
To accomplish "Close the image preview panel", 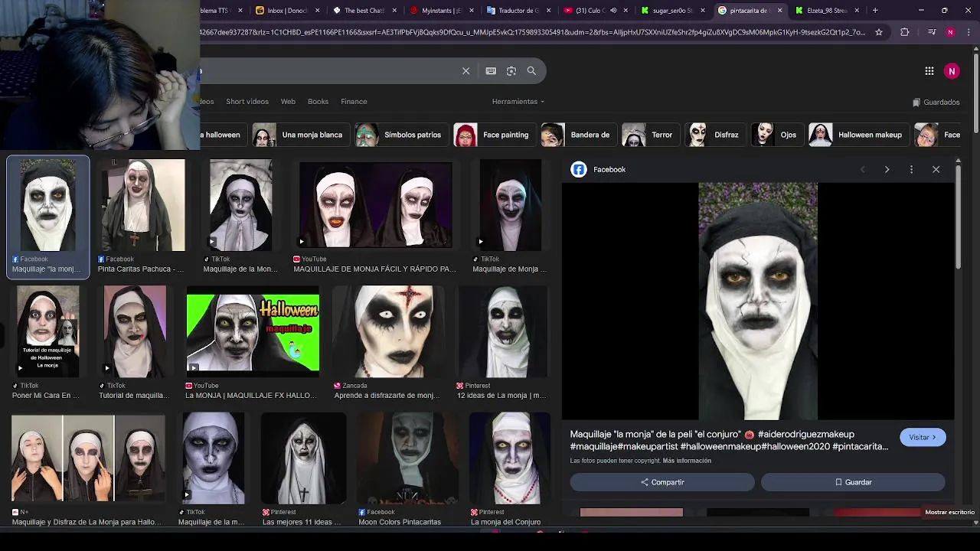I will (936, 169).
